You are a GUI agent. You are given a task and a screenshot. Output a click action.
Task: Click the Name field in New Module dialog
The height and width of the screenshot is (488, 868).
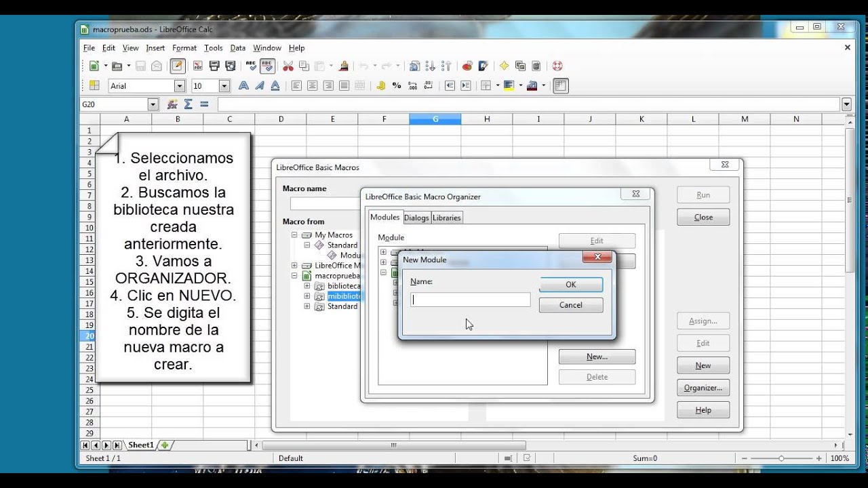tap(471, 300)
